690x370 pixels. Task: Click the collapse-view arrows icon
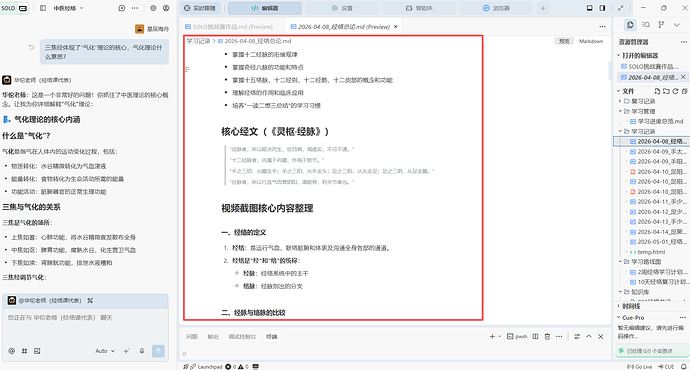click(620, 8)
